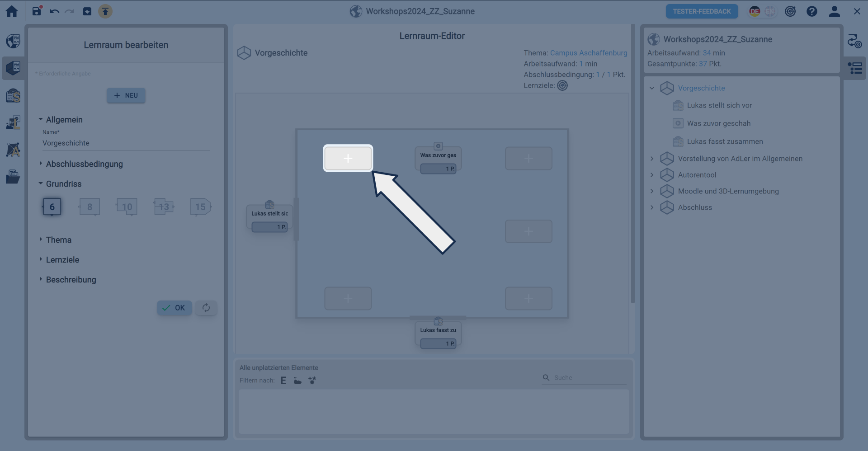Click the Suche search field
Viewport: 868px width, 451px height.
pos(588,378)
